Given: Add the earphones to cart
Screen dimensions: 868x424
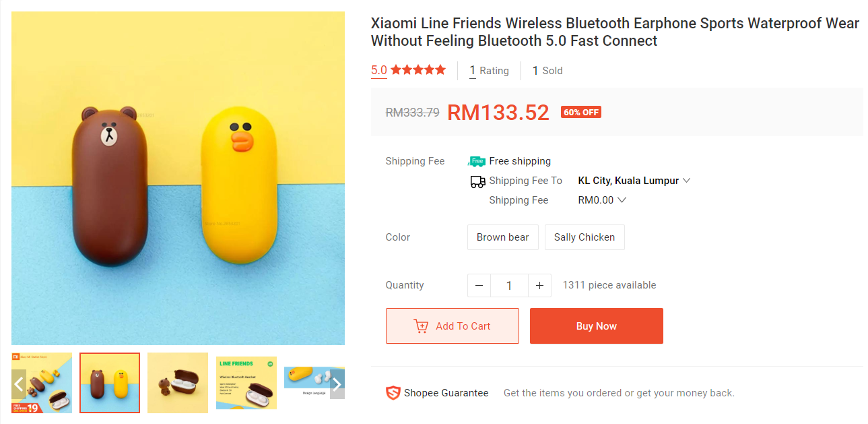Looking at the screenshot, I should point(452,326).
